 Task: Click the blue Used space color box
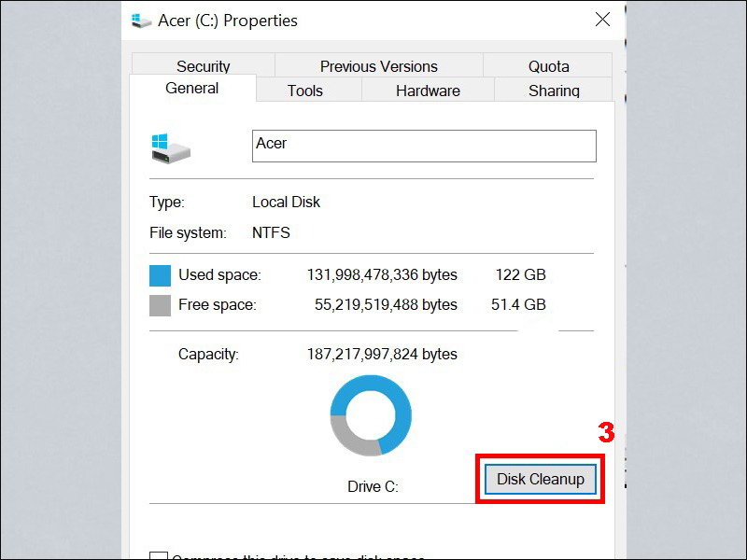[160, 275]
